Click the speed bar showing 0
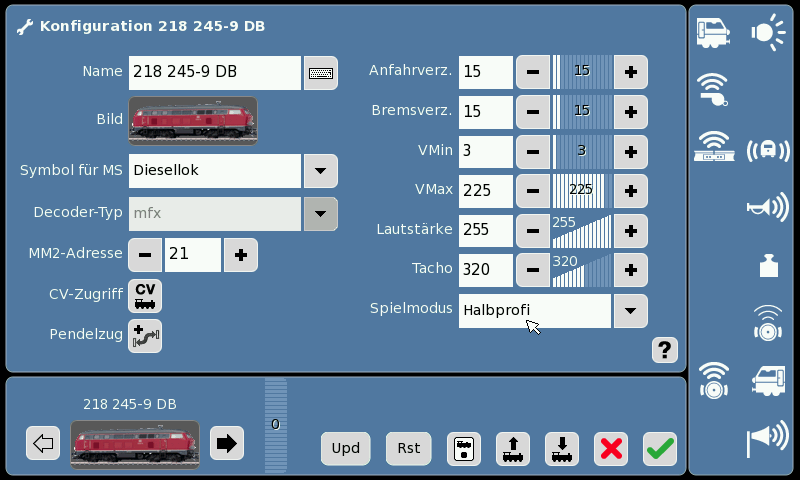This screenshot has width=800, height=480. (276, 425)
